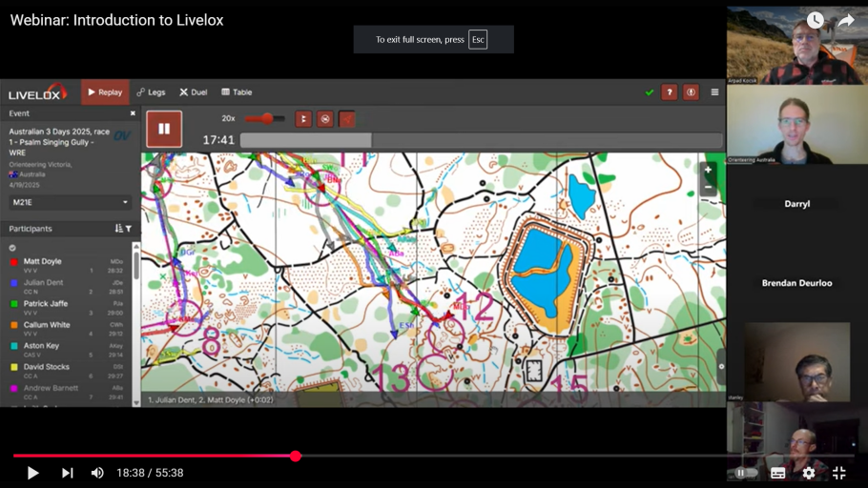Mute the YouTube volume
The width and height of the screenshot is (868, 488).
pos(97,473)
